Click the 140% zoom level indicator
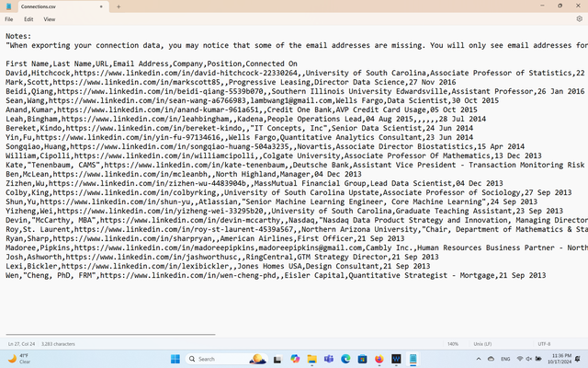The width and height of the screenshot is (588, 368). point(453,343)
